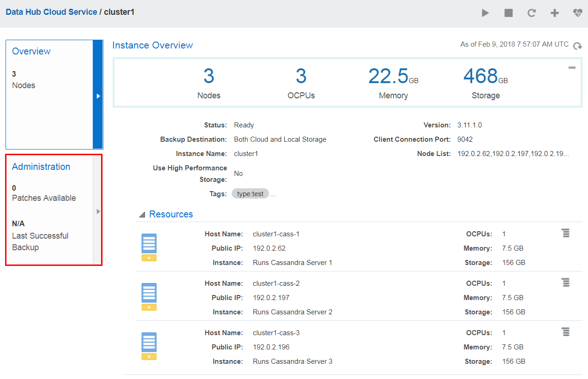Viewport: 588px width, 379px height.
Task: Select the type:test tag chip
Action: click(250, 193)
